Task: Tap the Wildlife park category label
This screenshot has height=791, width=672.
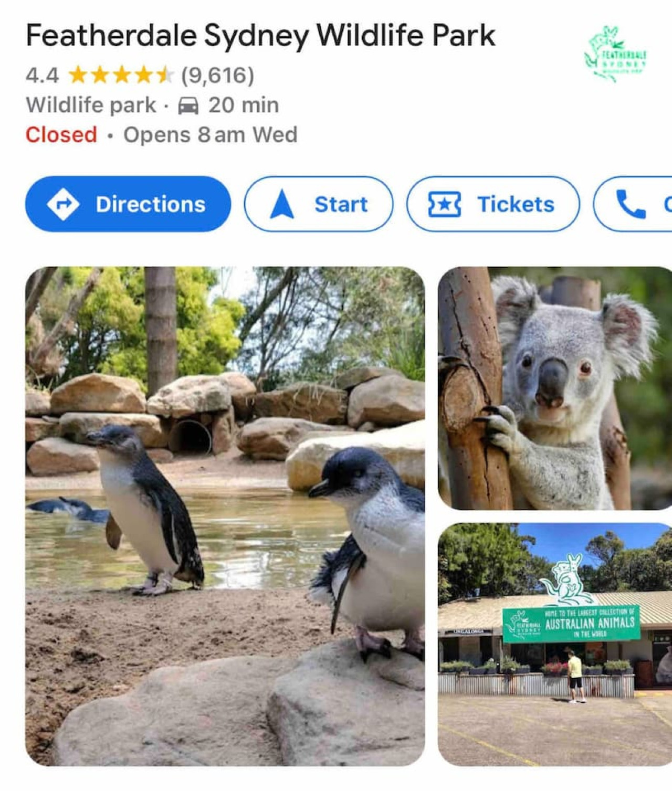Action: click(91, 105)
